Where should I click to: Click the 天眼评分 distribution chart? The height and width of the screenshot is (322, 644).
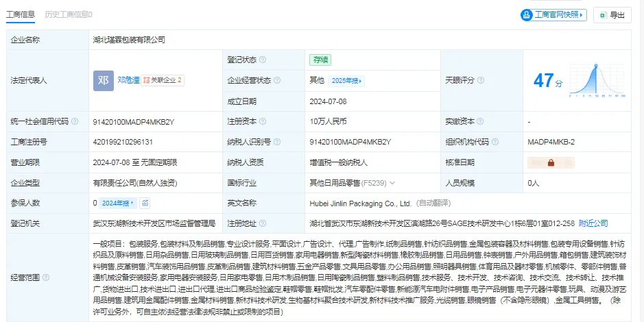[597, 80]
